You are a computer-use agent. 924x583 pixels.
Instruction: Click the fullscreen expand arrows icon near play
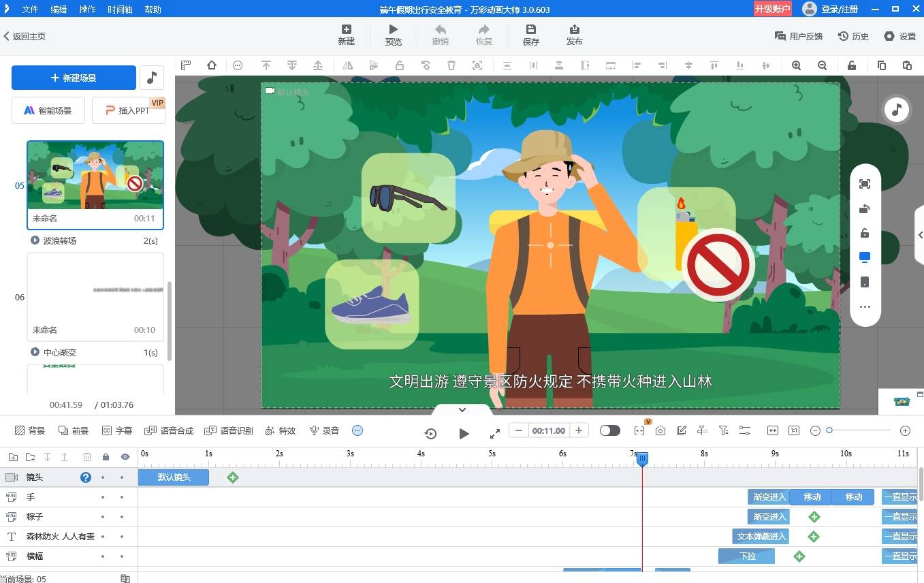point(495,433)
